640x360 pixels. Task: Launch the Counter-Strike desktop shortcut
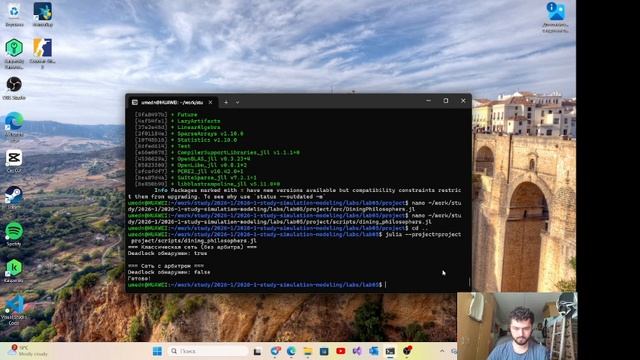(42, 53)
